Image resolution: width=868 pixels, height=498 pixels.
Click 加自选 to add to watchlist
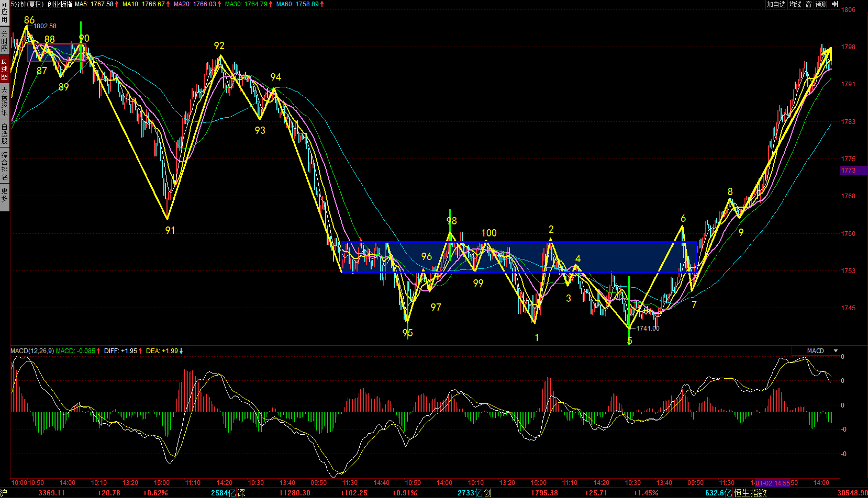(776, 4)
